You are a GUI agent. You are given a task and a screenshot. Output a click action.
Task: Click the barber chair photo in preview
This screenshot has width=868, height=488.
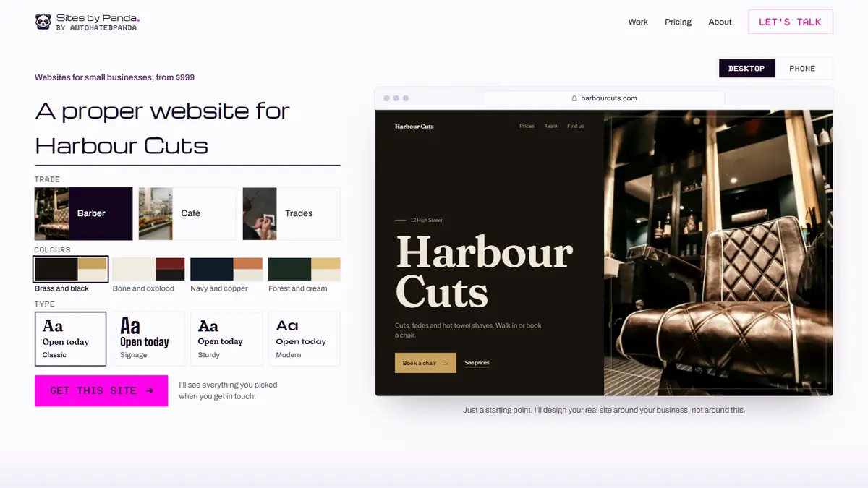pyautogui.click(x=718, y=253)
